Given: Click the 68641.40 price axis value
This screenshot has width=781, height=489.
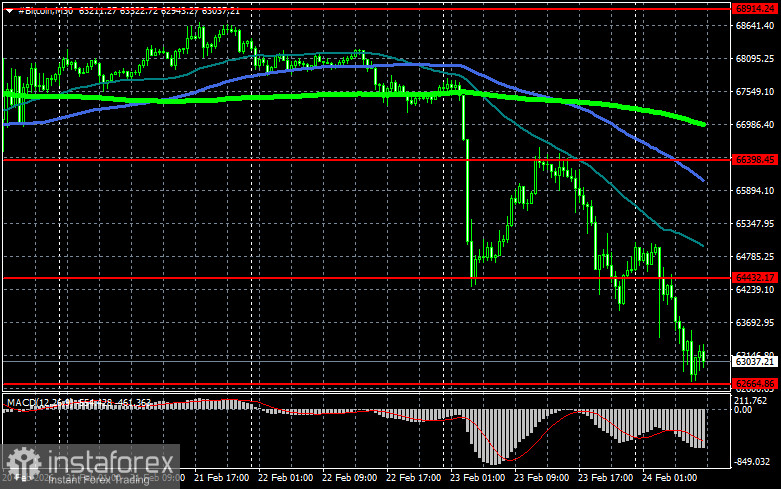Looking at the screenshot, I should 755,25.
